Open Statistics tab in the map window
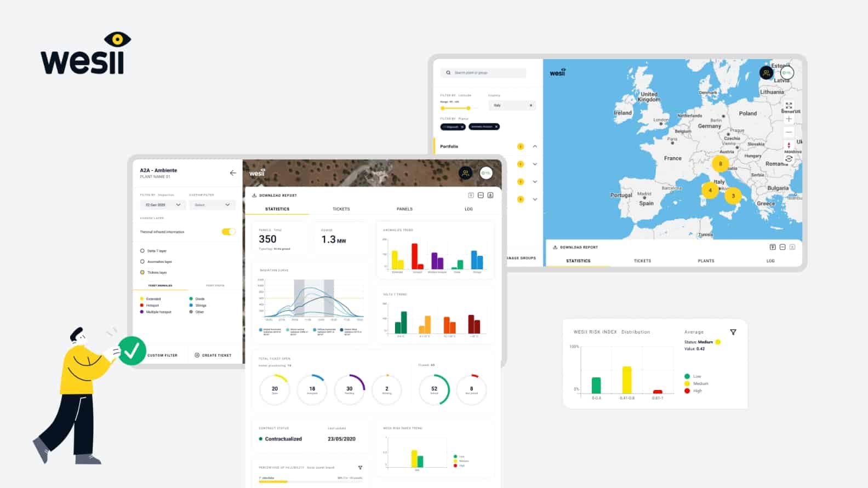 click(x=578, y=261)
